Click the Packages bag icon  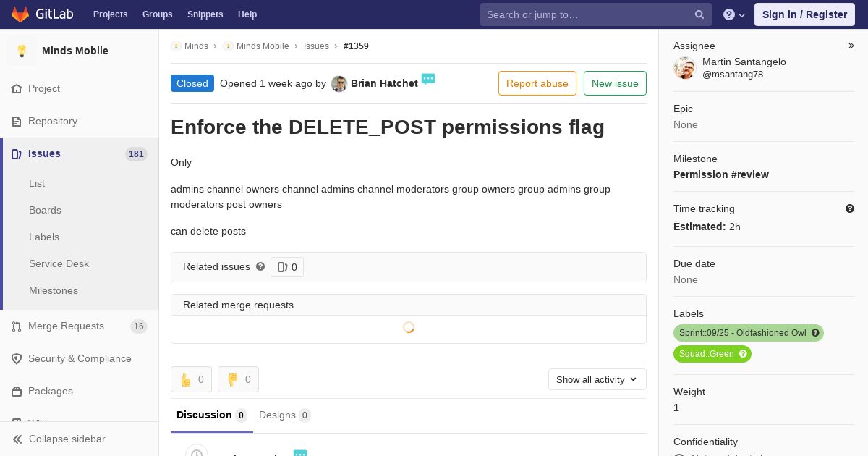coord(17,392)
